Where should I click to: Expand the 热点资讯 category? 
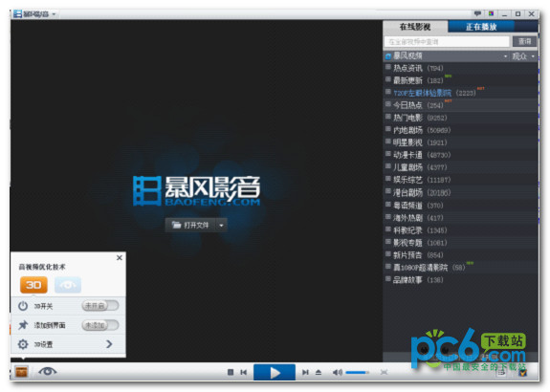(388, 67)
